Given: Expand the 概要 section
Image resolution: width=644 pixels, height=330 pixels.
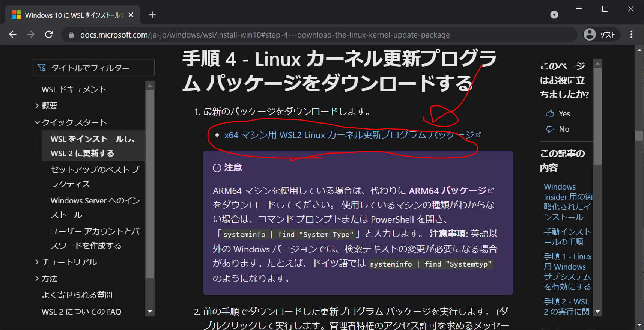Looking at the screenshot, I should pos(46,106).
